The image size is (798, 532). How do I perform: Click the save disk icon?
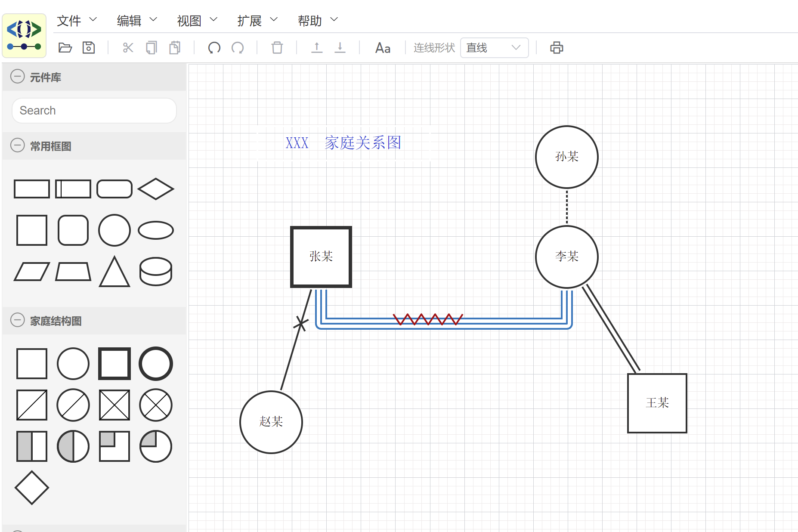[89, 47]
